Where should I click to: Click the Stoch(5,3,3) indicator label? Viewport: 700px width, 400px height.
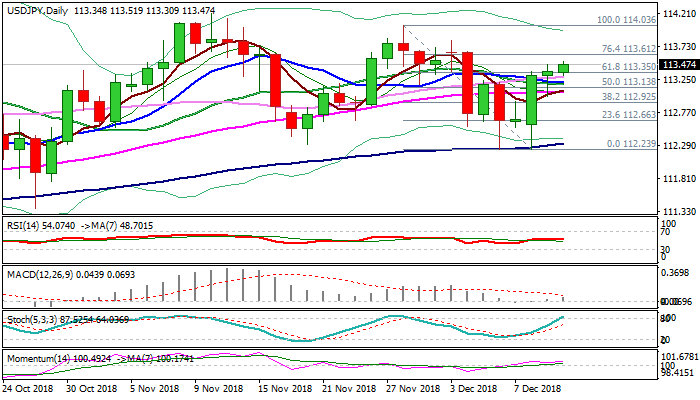[30, 317]
